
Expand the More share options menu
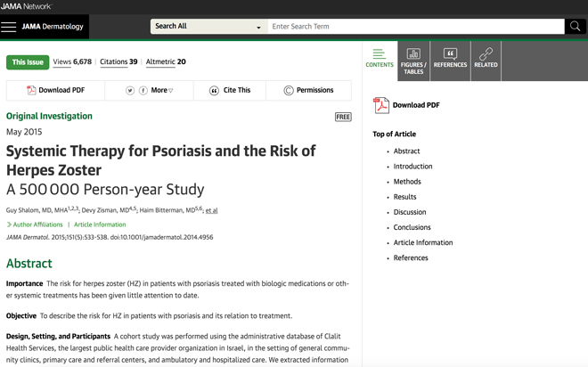[162, 90]
